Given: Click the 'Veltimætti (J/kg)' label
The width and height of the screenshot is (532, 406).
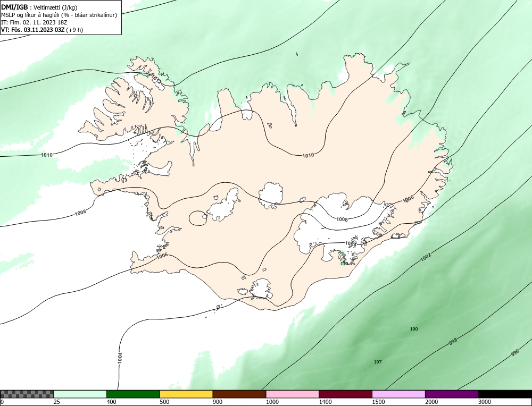Looking at the screenshot, I should point(55,7).
